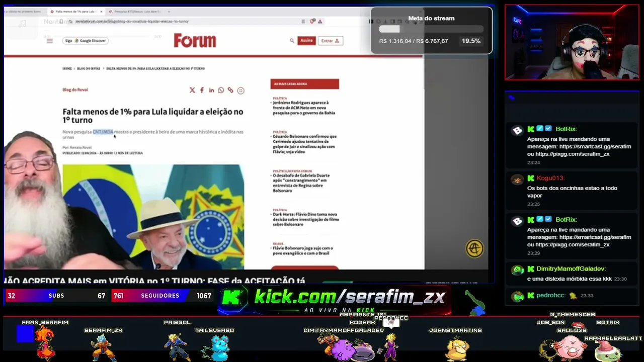Image resolution: width=644 pixels, height=362 pixels.
Task: Click the Siga Google Discover button
Action: click(85, 41)
